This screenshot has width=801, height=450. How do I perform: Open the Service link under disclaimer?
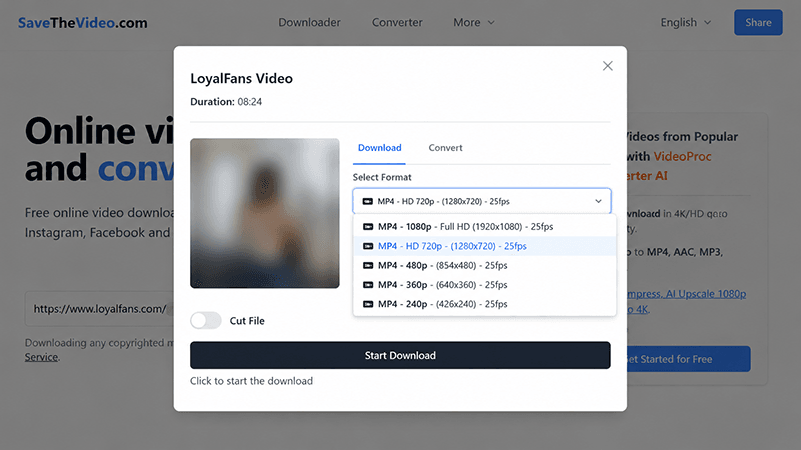(x=41, y=357)
